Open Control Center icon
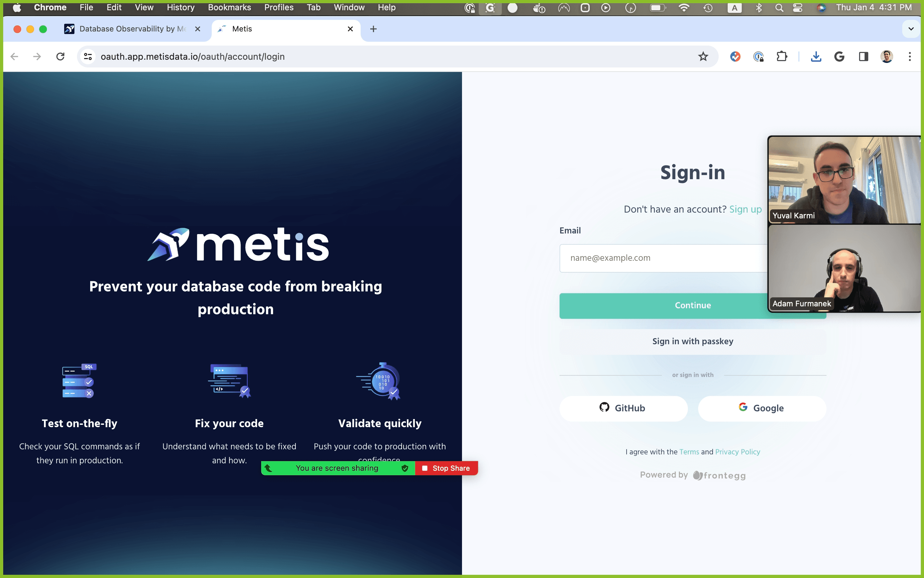 coord(798,8)
